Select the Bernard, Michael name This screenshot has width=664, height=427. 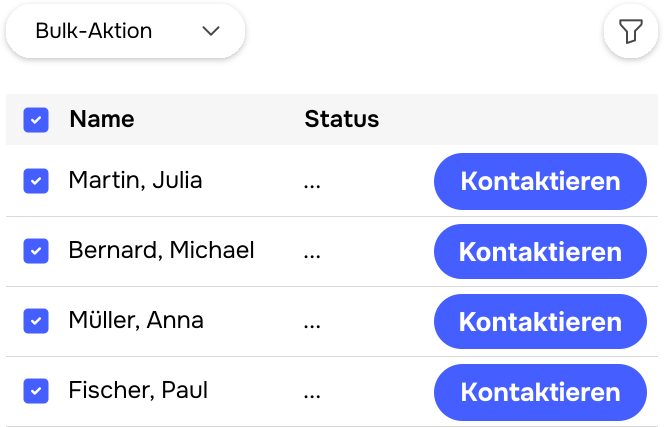[162, 251]
